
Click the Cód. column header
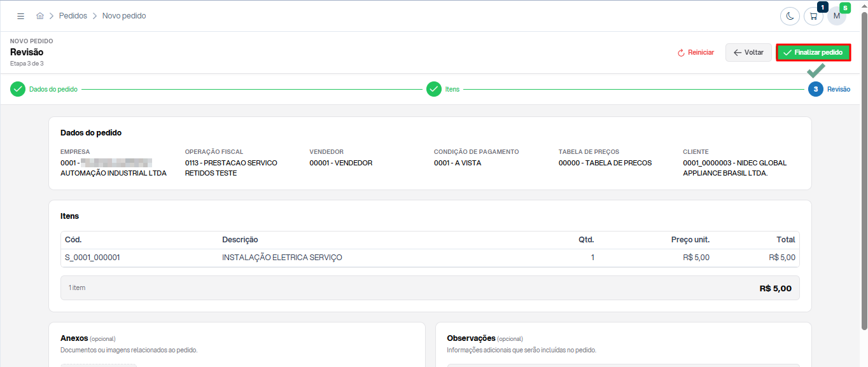click(73, 240)
